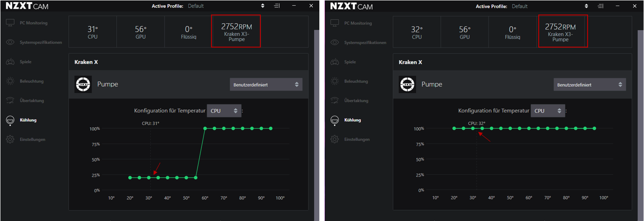Screen dimensions: 644x221
Task: Click vertical scrollbar of CPU 31° window
Action: pyautogui.click(x=316, y=125)
